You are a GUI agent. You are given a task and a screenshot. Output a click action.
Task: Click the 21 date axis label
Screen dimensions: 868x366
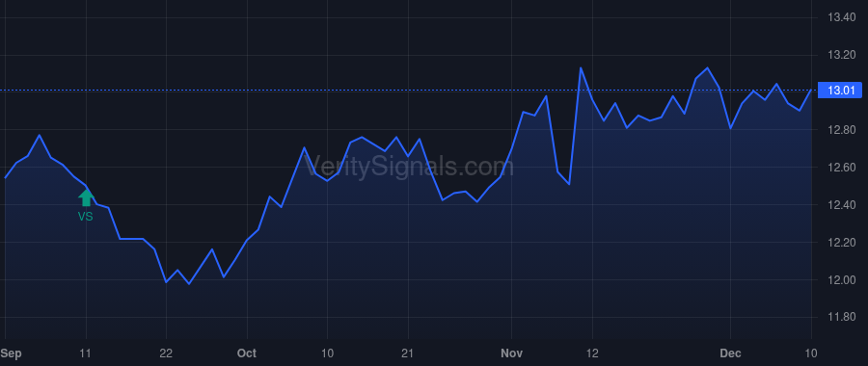coord(408,353)
